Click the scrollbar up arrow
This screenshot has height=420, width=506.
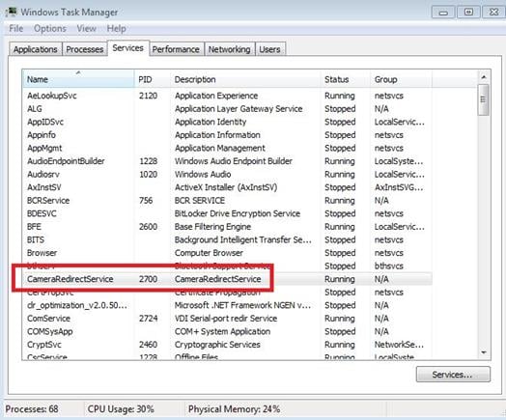pyautogui.click(x=484, y=77)
